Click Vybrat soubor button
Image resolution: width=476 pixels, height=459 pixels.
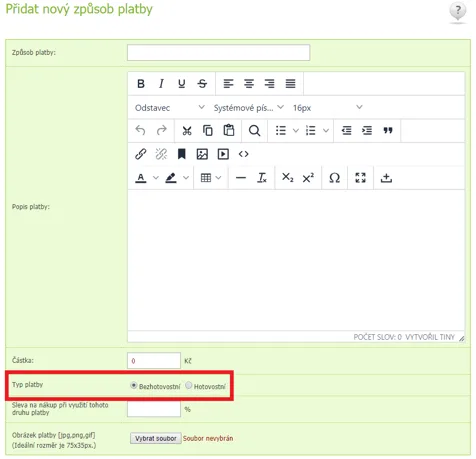156,438
